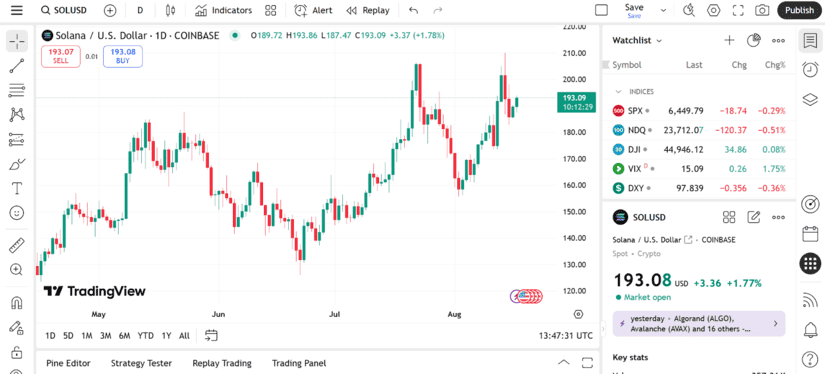Click the 193.08 BUY button
The image size is (825, 374).
point(123,56)
